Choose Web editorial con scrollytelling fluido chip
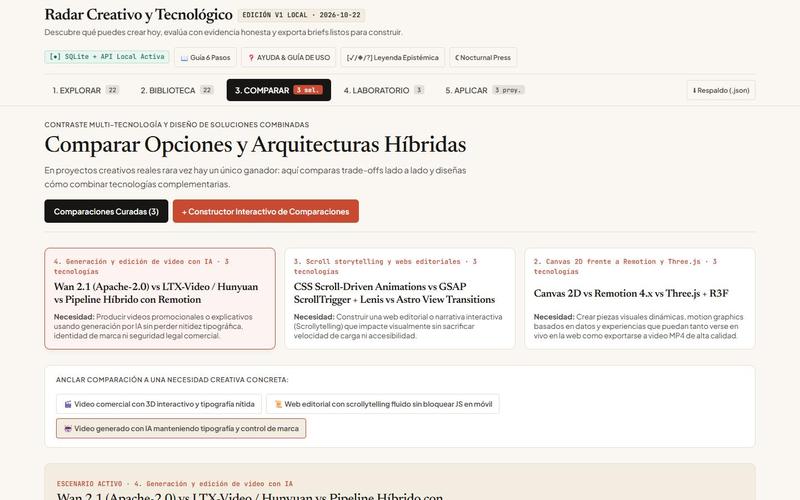 tap(383, 404)
